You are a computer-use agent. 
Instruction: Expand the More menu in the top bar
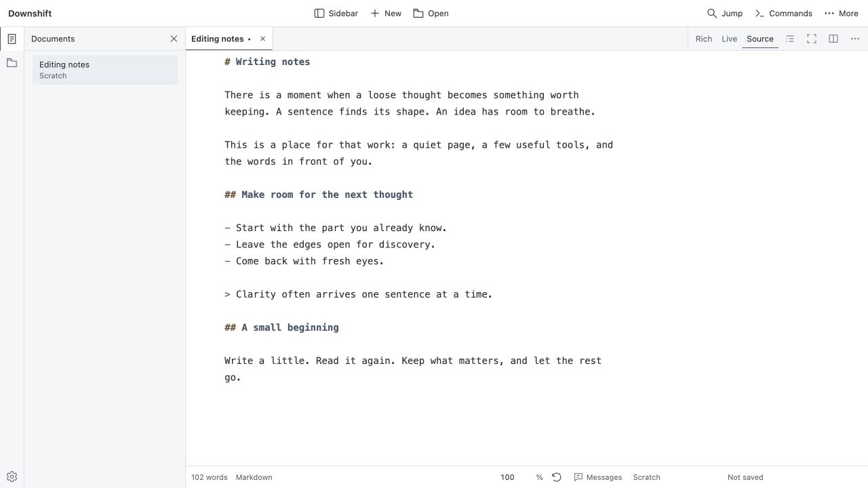[x=842, y=14]
